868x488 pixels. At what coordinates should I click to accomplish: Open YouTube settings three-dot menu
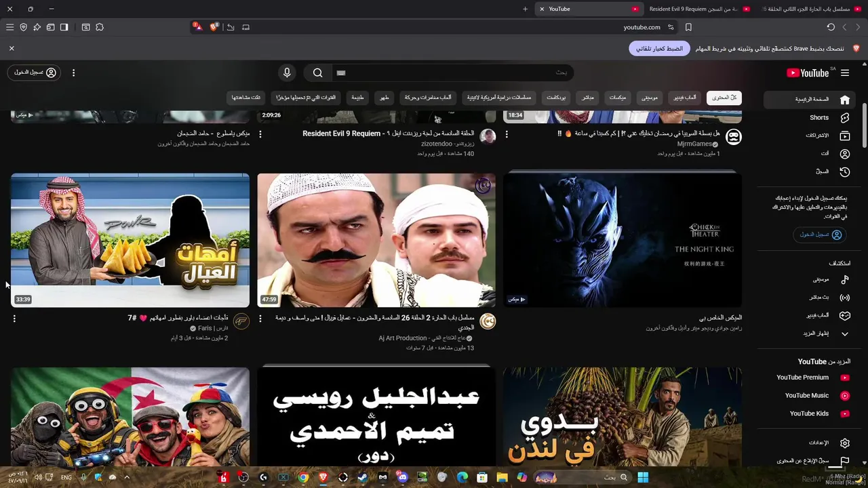click(73, 73)
